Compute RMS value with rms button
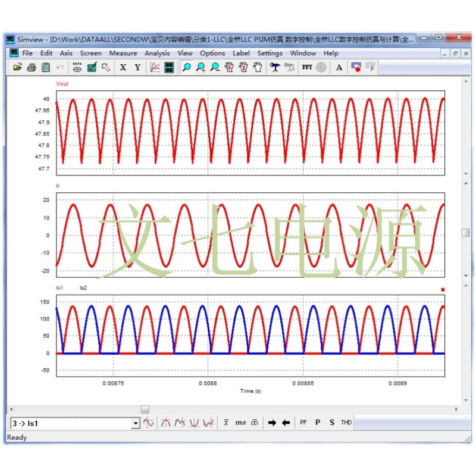Viewport: 476px width, 476px height. pyautogui.click(x=240, y=422)
